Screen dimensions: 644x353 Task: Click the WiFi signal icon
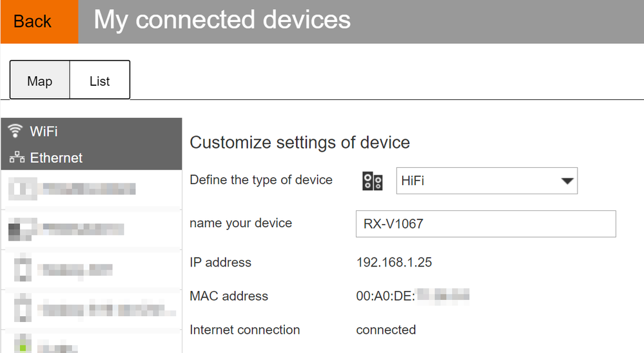tap(15, 132)
